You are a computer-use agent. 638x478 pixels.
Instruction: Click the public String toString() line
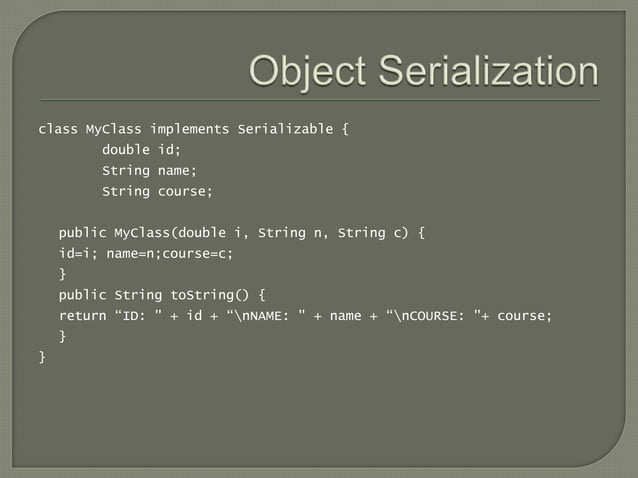pyautogui.click(x=162, y=295)
